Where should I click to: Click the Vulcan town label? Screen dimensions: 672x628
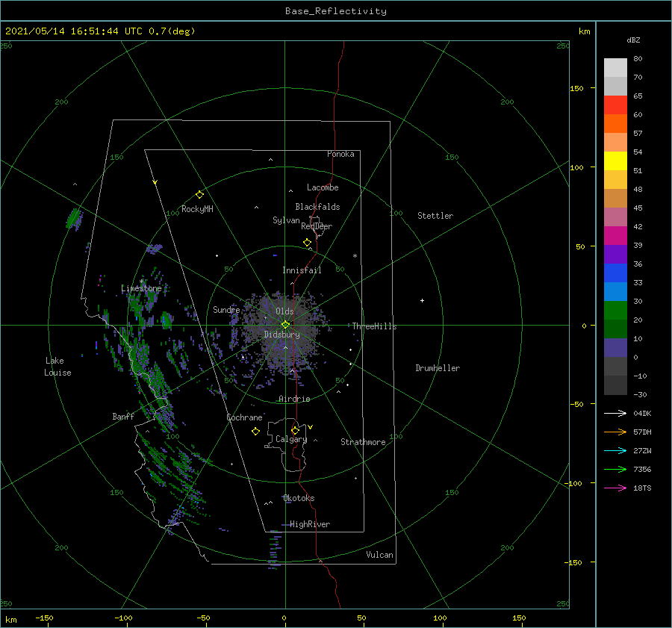(379, 555)
